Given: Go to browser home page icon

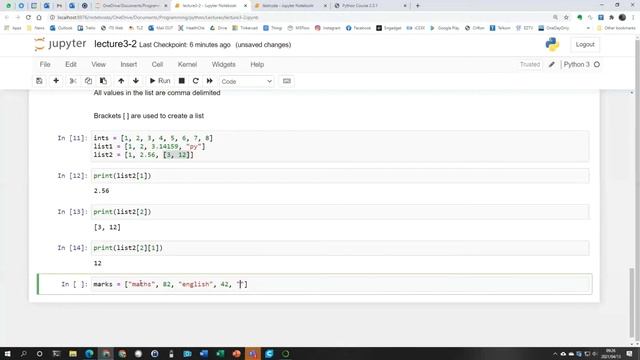Looking at the screenshot, I should (x=39, y=18).
